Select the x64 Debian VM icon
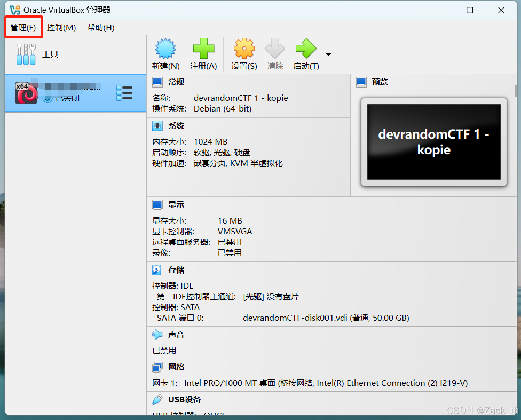521x420 pixels. 26,93
